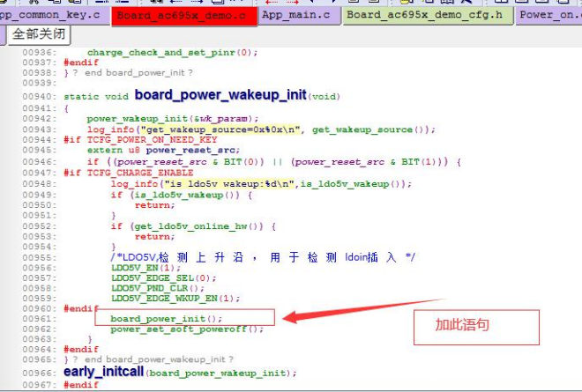Open the pp_common_key.c tab
The width and height of the screenshot is (582, 392).
point(54,16)
